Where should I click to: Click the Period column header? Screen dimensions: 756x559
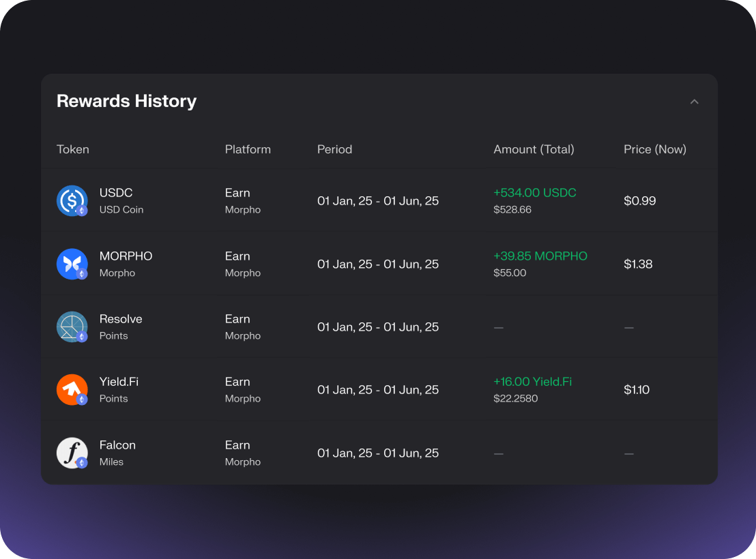pyautogui.click(x=334, y=149)
